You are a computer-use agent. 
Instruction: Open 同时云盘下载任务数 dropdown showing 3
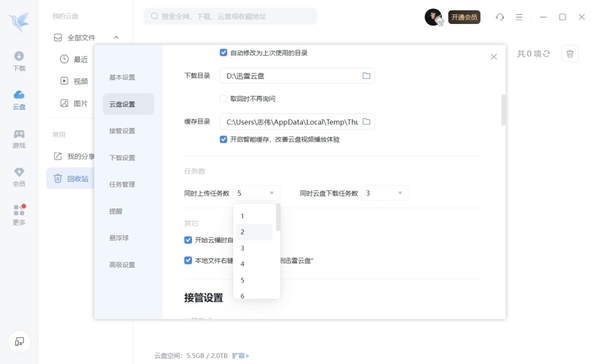(x=385, y=193)
